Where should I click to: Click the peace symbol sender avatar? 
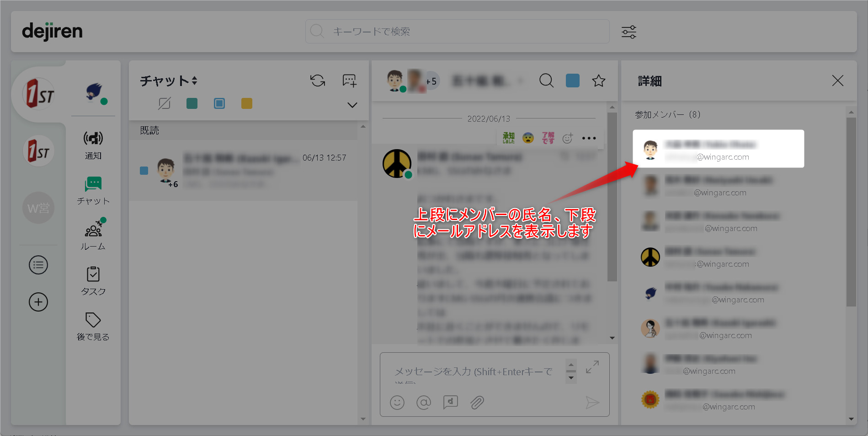click(397, 163)
